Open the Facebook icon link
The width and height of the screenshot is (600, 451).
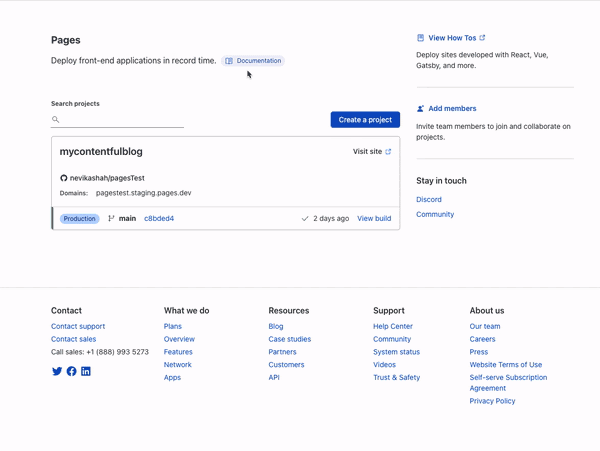click(x=71, y=371)
